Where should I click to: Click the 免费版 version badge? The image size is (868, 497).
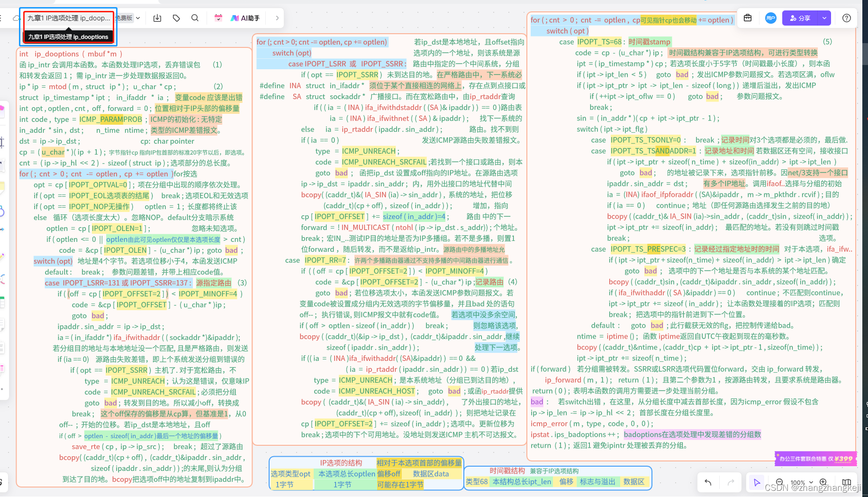coord(124,18)
